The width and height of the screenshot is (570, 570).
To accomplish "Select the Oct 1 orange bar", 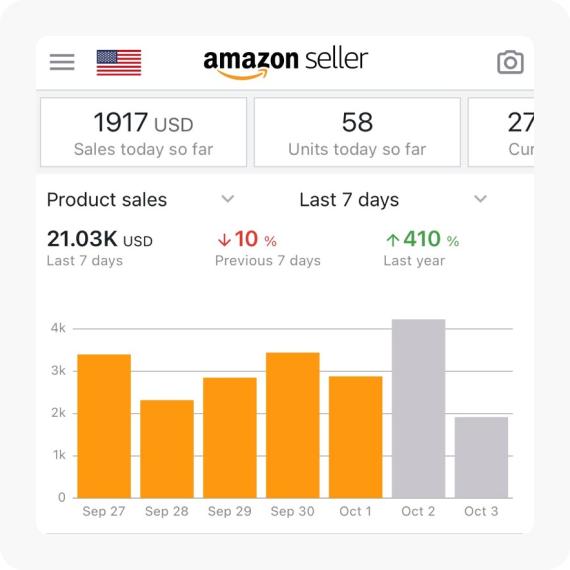I will [x=356, y=437].
